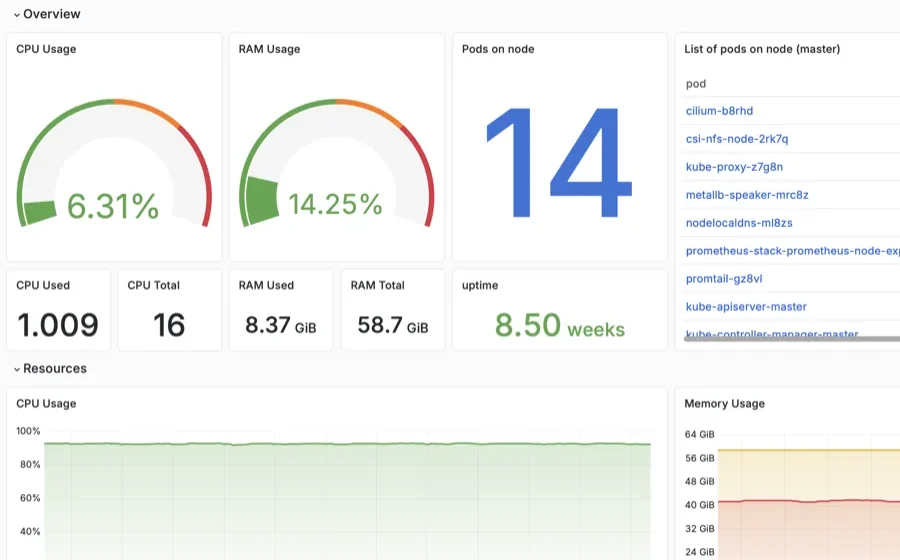Open the csi-nfs-node-2rk7q pod link

737,139
